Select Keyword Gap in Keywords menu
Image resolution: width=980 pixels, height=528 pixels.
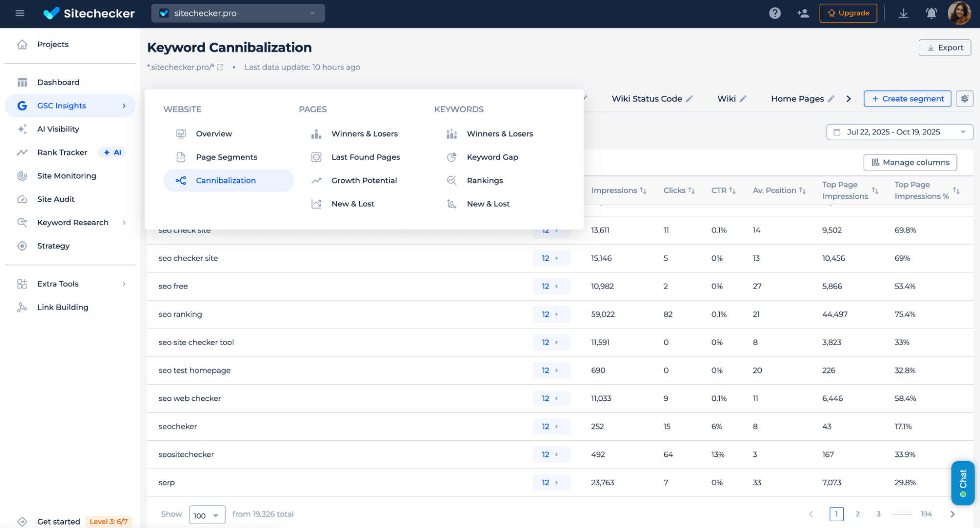492,157
